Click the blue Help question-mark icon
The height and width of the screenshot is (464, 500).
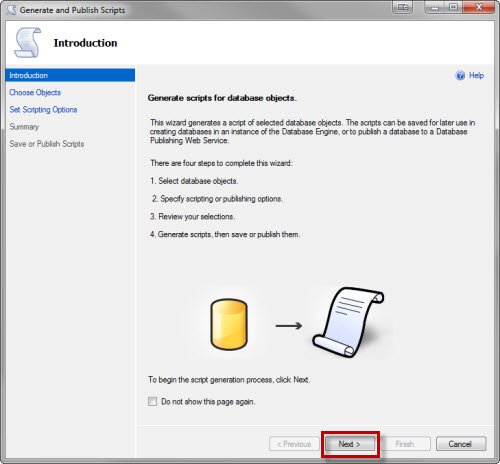[x=460, y=76]
